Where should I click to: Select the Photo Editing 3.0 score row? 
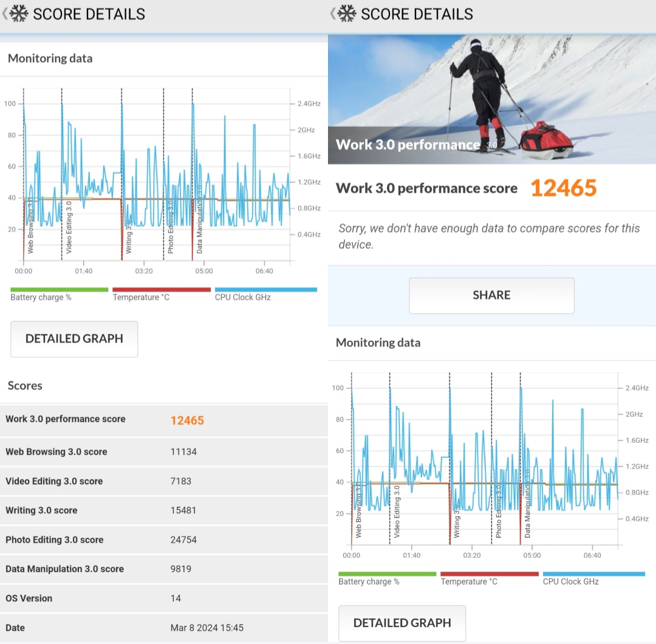pyautogui.click(x=163, y=540)
